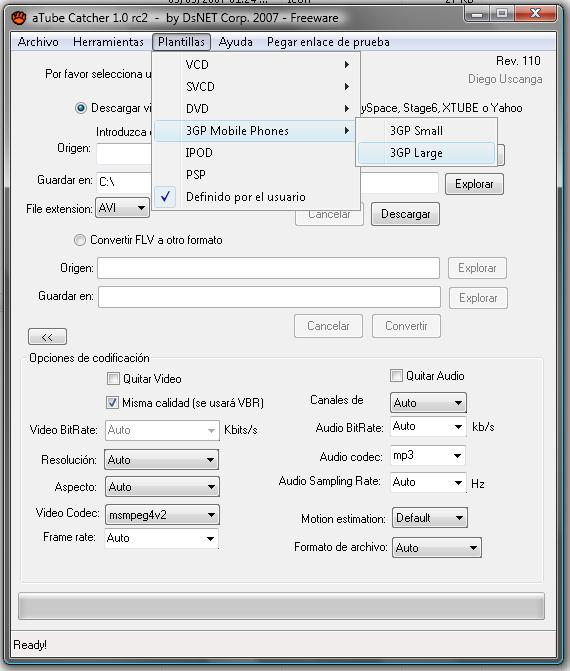Click the Rev. 110 label
570x671 pixels.
518,61
